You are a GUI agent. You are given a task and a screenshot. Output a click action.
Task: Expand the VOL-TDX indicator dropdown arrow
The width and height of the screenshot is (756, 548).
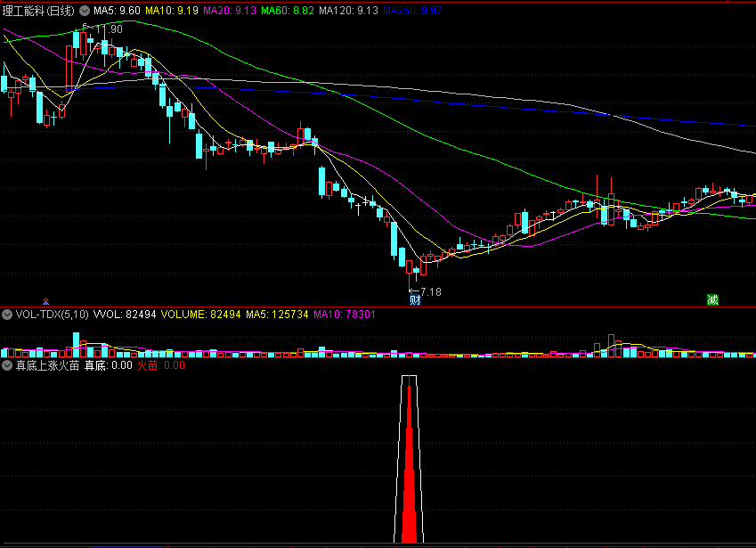coord(7,315)
